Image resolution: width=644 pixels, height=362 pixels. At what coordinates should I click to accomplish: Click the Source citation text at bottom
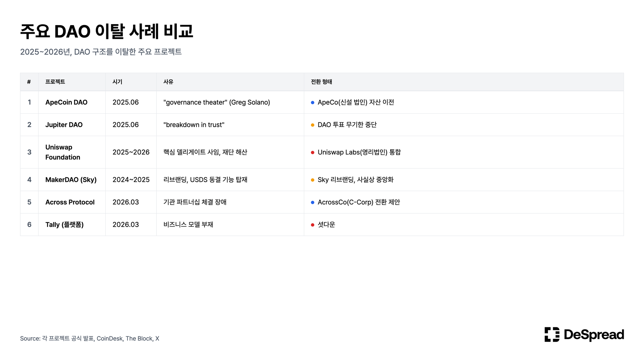point(90,339)
